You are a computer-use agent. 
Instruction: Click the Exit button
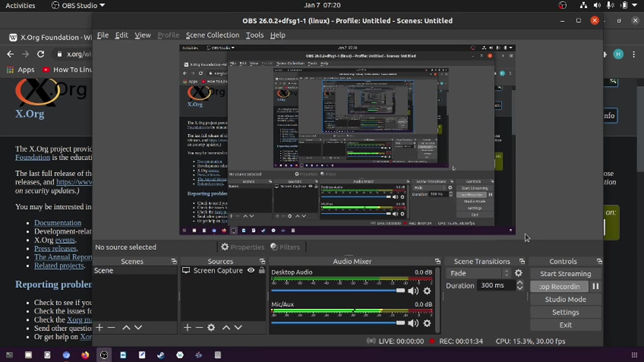coord(566,325)
